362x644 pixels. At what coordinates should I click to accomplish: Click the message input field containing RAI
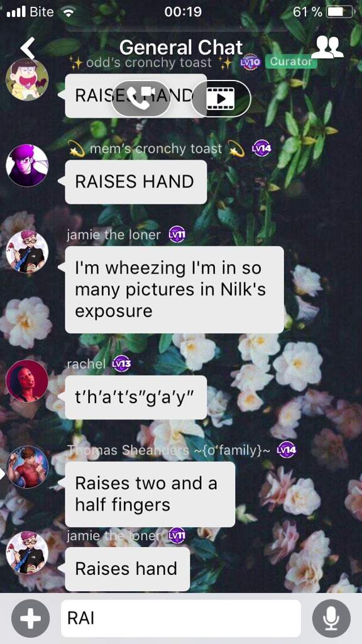click(180, 618)
